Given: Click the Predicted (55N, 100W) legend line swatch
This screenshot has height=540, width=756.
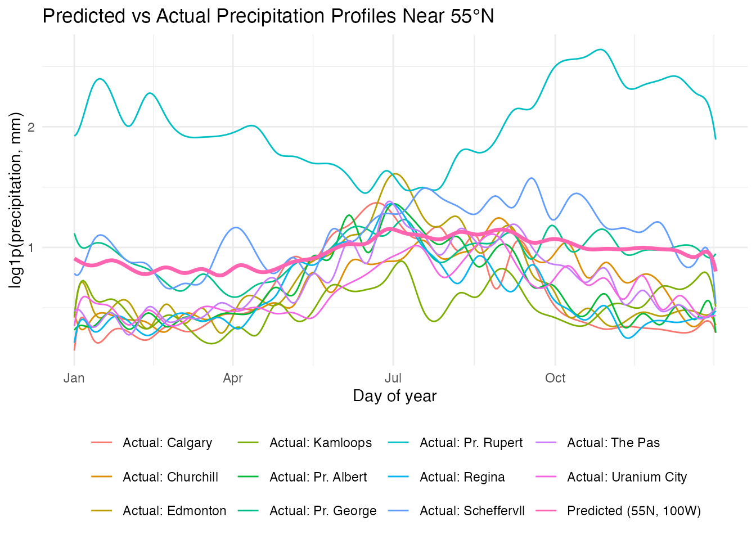Looking at the screenshot, I should point(546,511).
